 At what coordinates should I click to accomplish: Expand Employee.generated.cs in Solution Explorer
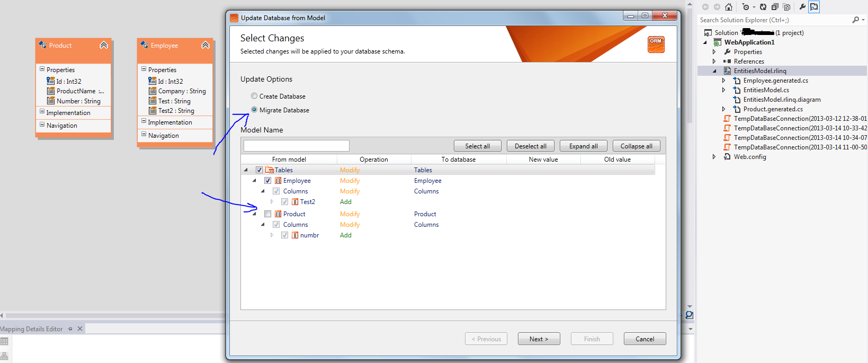[x=724, y=81]
